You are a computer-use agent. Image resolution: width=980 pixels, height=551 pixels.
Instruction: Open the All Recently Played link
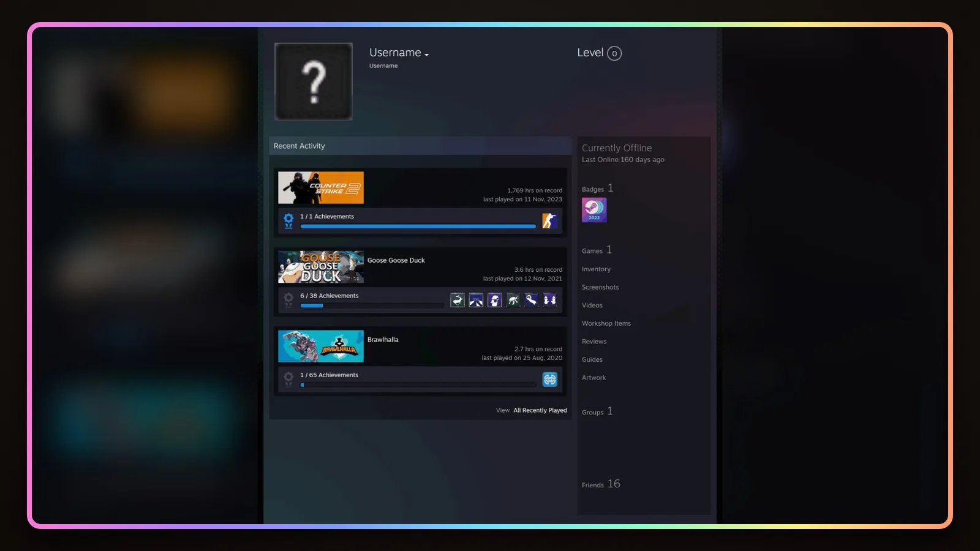tap(540, 410)
